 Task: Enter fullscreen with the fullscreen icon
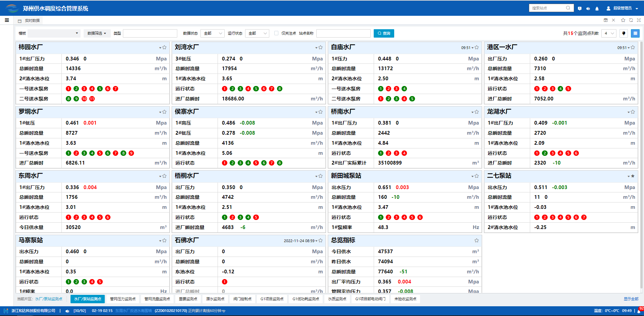(639, 20)
